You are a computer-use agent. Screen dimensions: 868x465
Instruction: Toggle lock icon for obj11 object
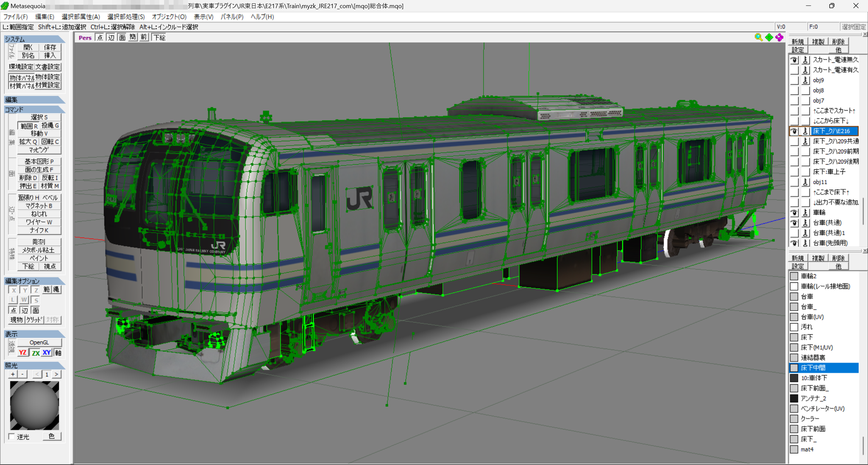click(806, 182)
